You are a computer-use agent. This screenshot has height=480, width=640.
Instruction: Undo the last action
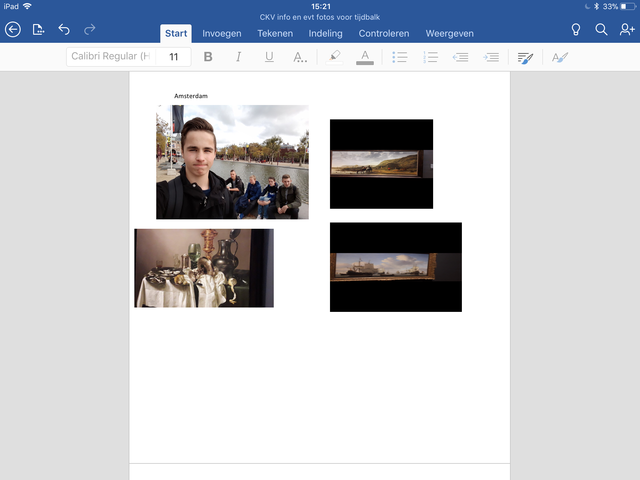tap(64, 29)
